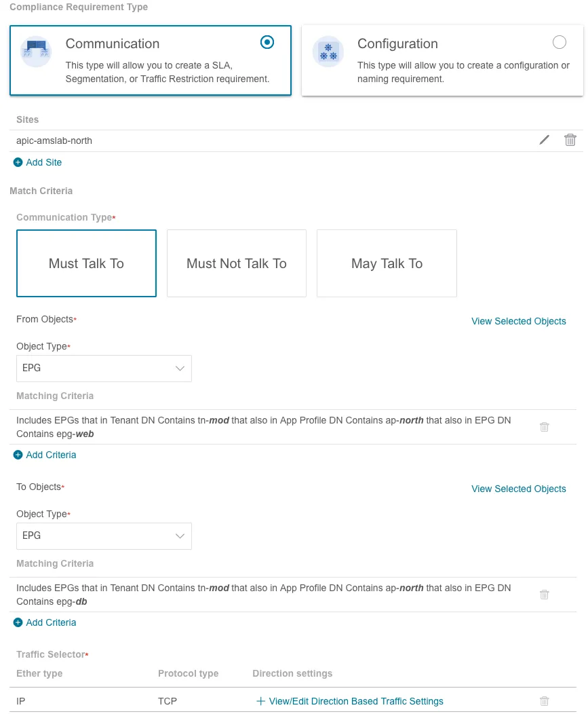Click Add Criteria under To Objects
The image size is (588, 714).
[x=50, y=622]
